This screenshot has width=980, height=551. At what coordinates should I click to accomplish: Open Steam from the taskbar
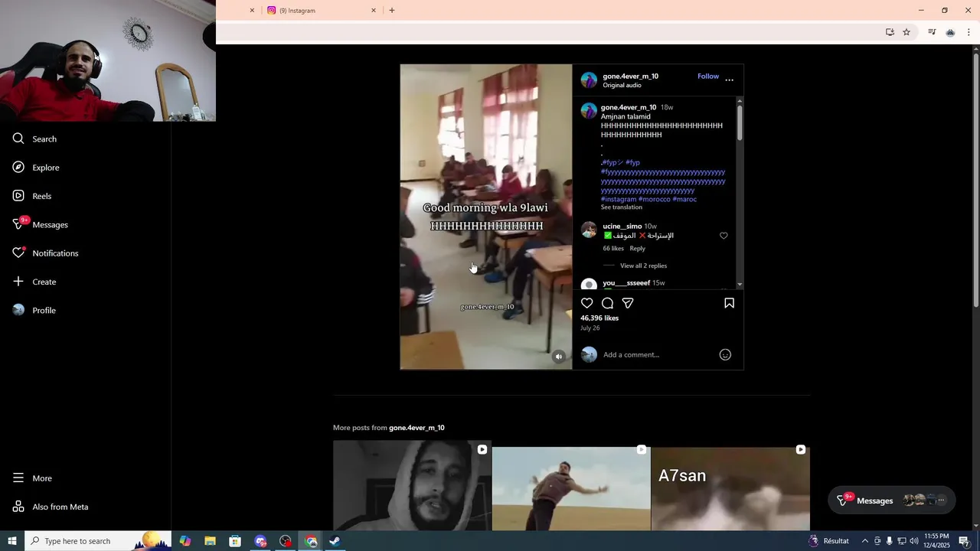335,541
